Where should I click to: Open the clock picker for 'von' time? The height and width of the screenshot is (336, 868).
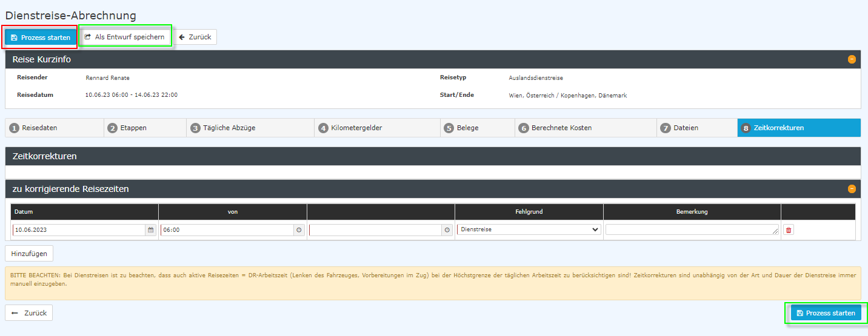[x=299, y=230]
